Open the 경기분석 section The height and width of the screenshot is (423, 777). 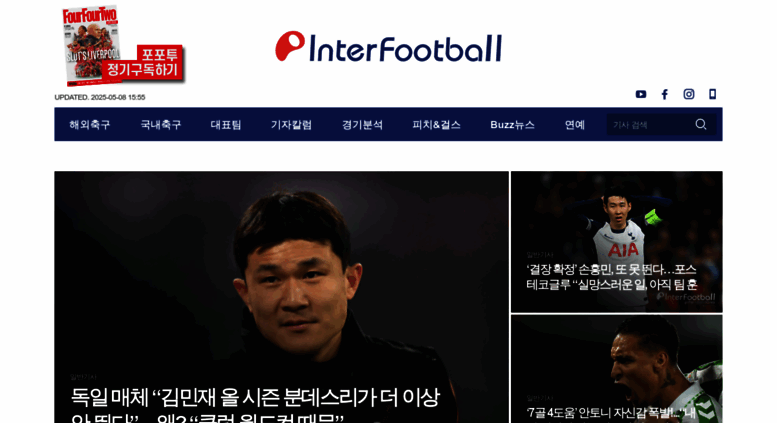(x=362, y=125)
